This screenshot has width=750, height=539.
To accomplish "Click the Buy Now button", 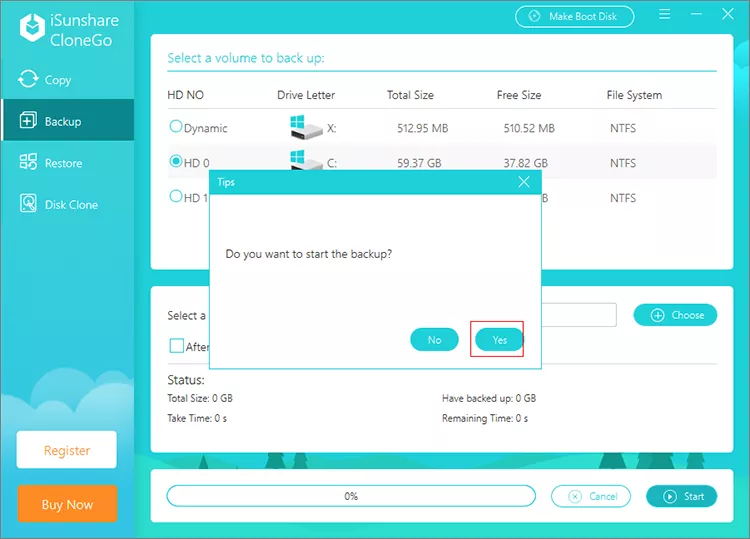I will [x=67, y=504].
